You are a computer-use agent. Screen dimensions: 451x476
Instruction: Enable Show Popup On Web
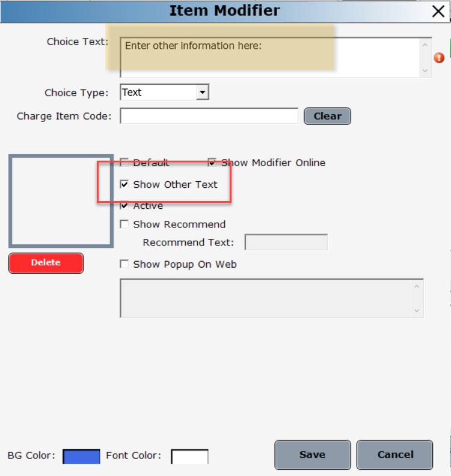[124, 264]
